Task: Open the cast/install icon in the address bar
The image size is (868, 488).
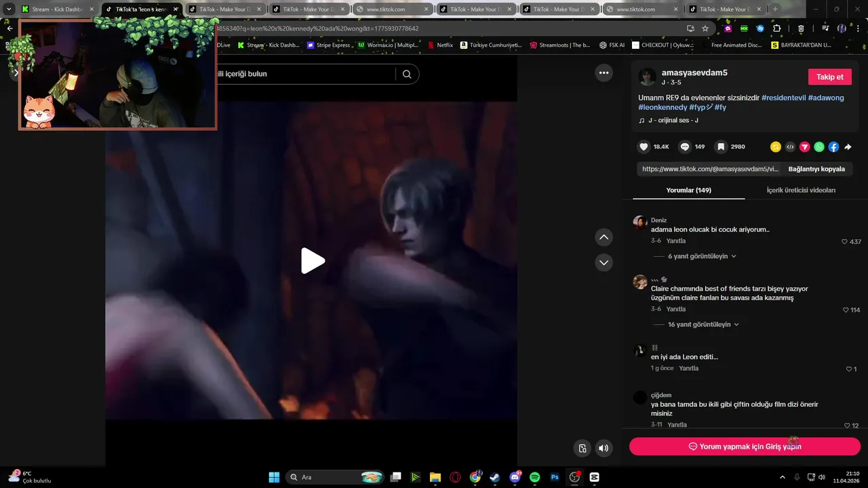Action: coord(690,28)
